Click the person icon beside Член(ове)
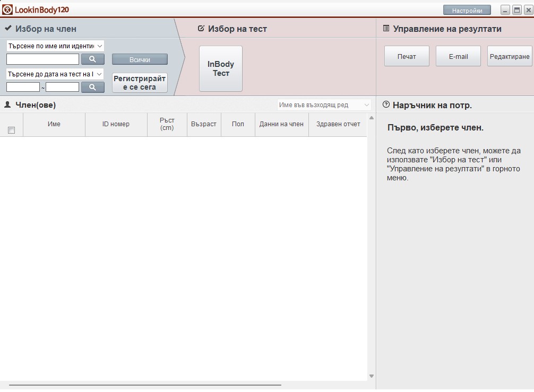This screenshot has width=534, height=392. 8,105
